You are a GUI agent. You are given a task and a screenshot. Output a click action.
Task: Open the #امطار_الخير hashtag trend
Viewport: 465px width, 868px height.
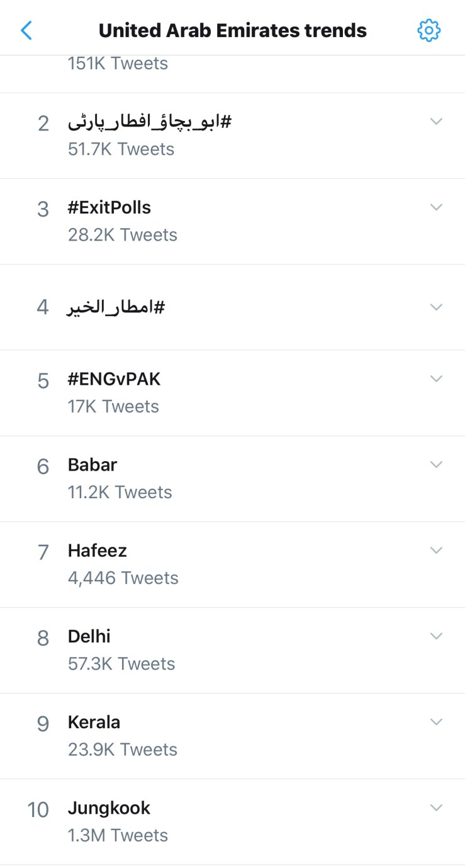[x=116, y=307]
